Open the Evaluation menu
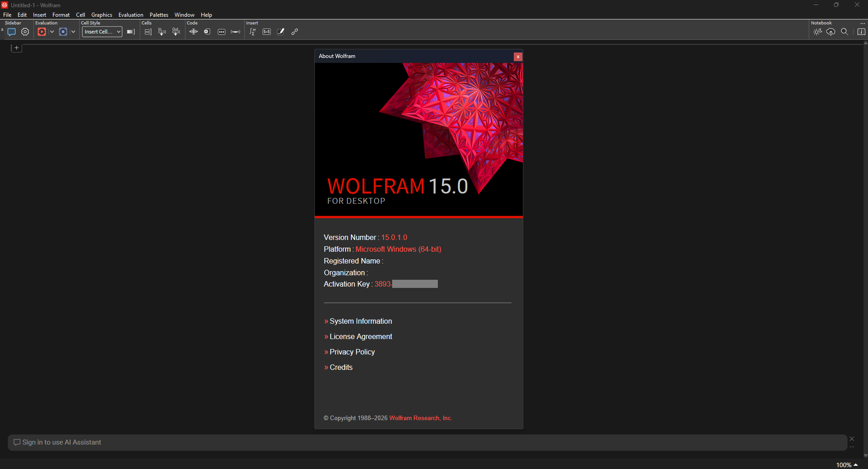 (x=131, y=15)
